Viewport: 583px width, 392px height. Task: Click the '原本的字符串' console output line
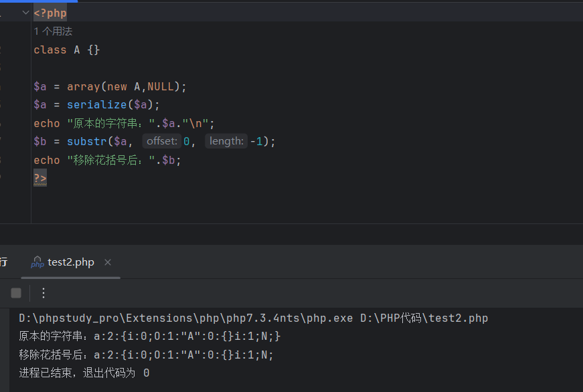pyautogui.click(x=149, y=336)
